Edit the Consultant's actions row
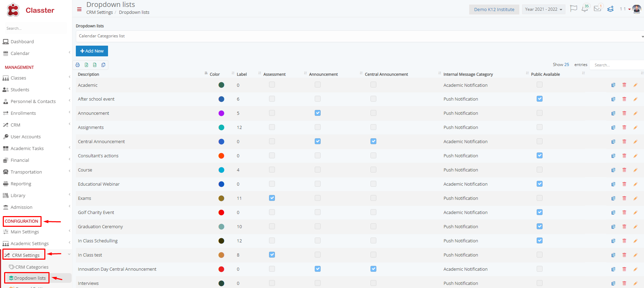Image resolution: width=644 pixels, height=288 pixels. click(x=635, y=156)
